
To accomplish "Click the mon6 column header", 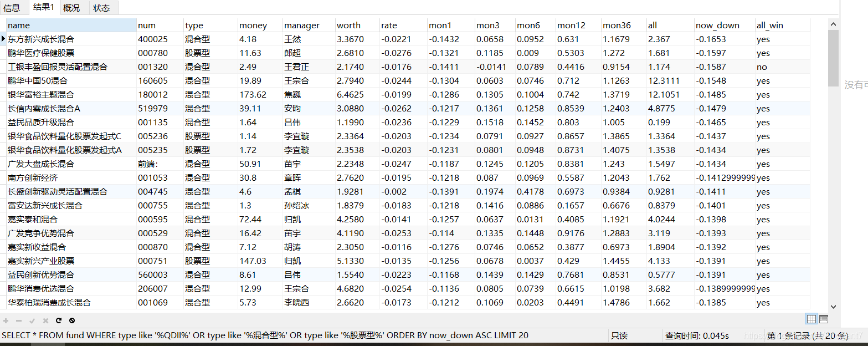I will coord(536,25).
